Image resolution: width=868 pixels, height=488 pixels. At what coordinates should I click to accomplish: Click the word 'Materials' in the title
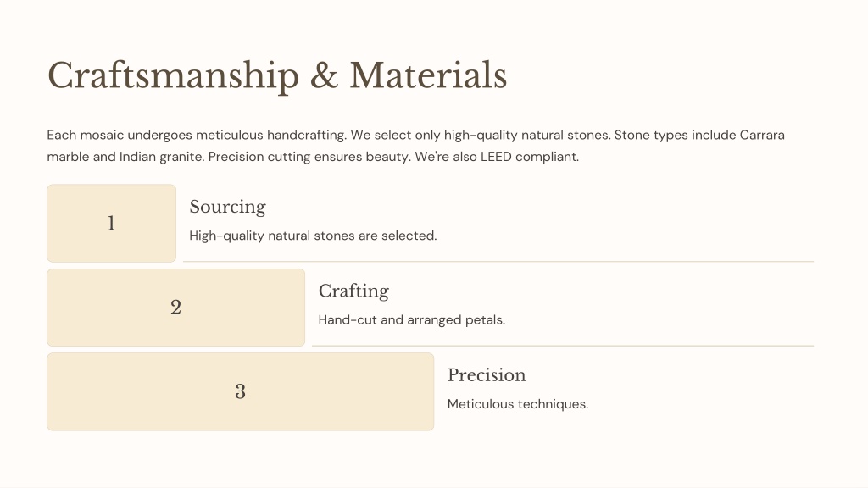coord(428,75)
